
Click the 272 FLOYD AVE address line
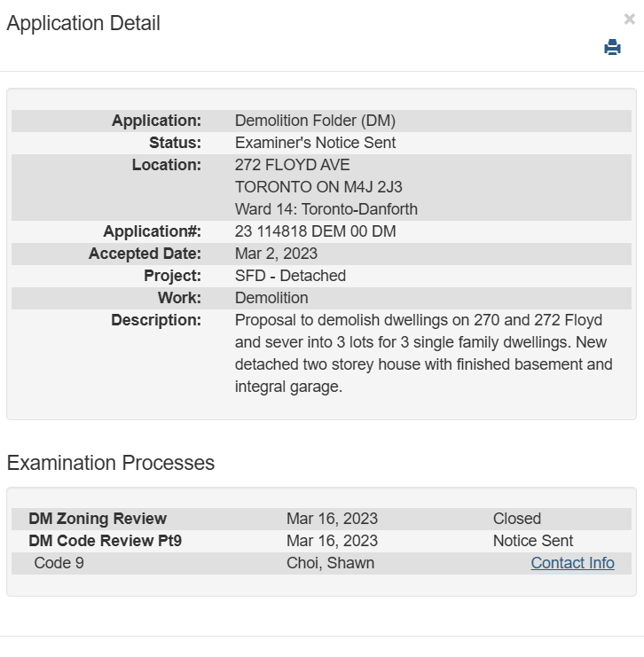tap(292, 165)
